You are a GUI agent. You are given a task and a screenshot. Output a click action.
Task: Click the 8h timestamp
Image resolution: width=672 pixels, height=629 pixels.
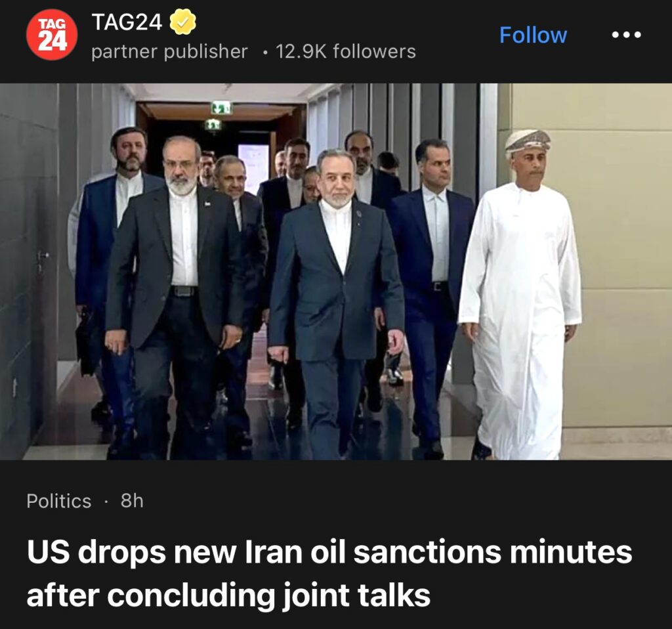(x=132, y=500)
